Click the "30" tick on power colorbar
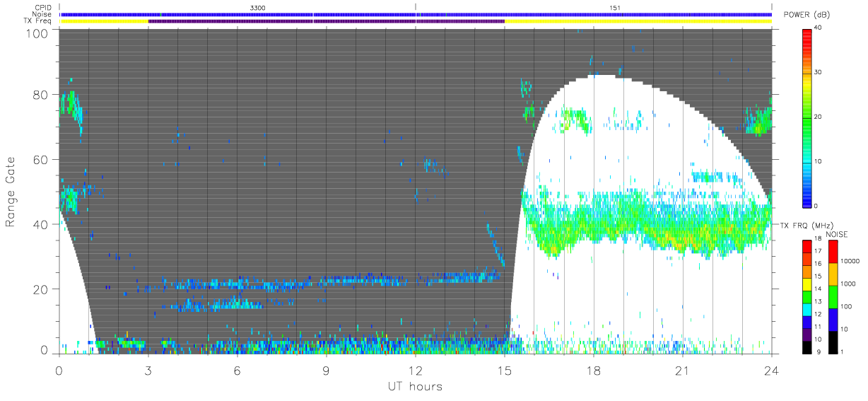Screen dimensions: 868x401 [x=819, y=73]
